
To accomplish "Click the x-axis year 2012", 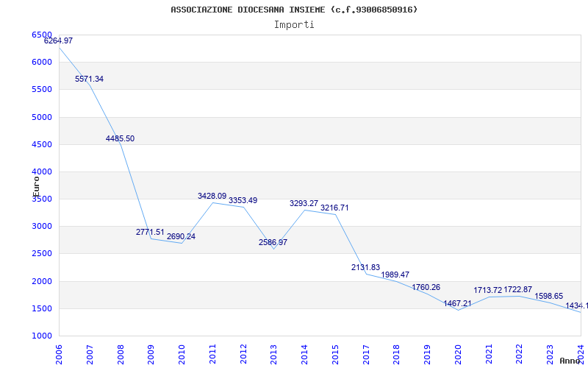I will tap(243, 355).
